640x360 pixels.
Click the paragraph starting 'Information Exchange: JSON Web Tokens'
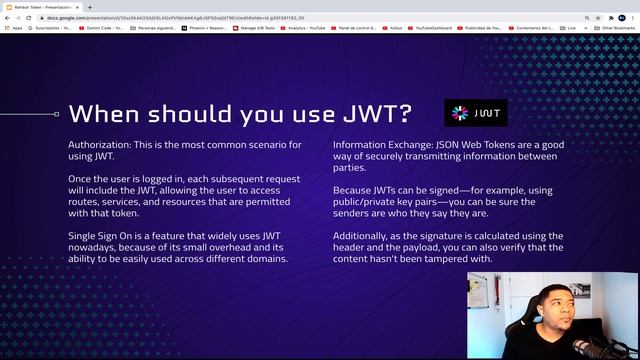(x=449, y=156)
